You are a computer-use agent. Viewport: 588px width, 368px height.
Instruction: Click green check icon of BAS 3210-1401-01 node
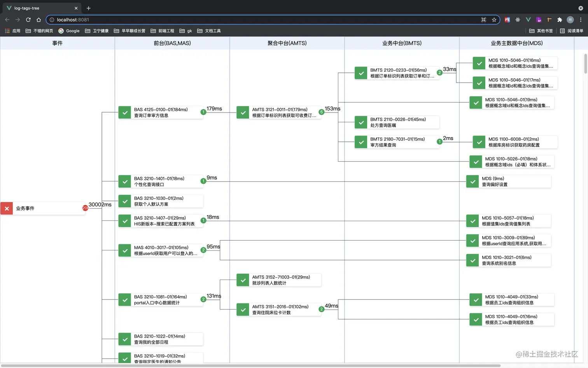[125, 181]
